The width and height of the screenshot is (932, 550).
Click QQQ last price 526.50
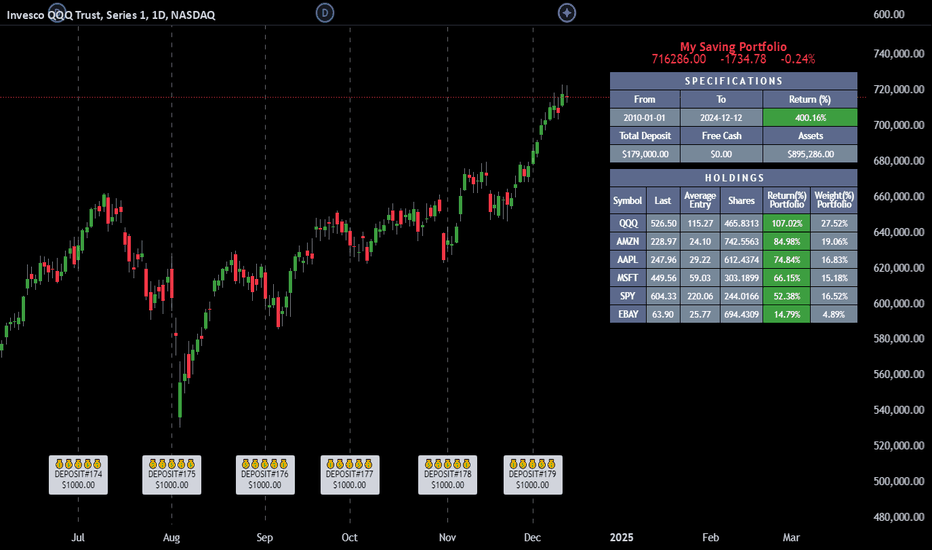[663, 224]
